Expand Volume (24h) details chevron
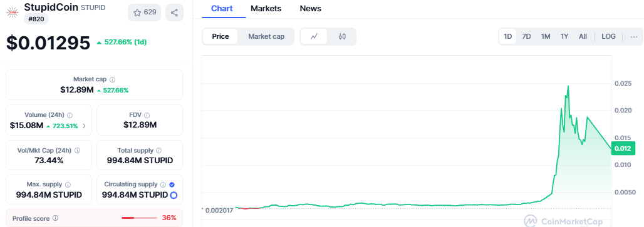Viewport: 644px width, 227px height. (84, 126)
